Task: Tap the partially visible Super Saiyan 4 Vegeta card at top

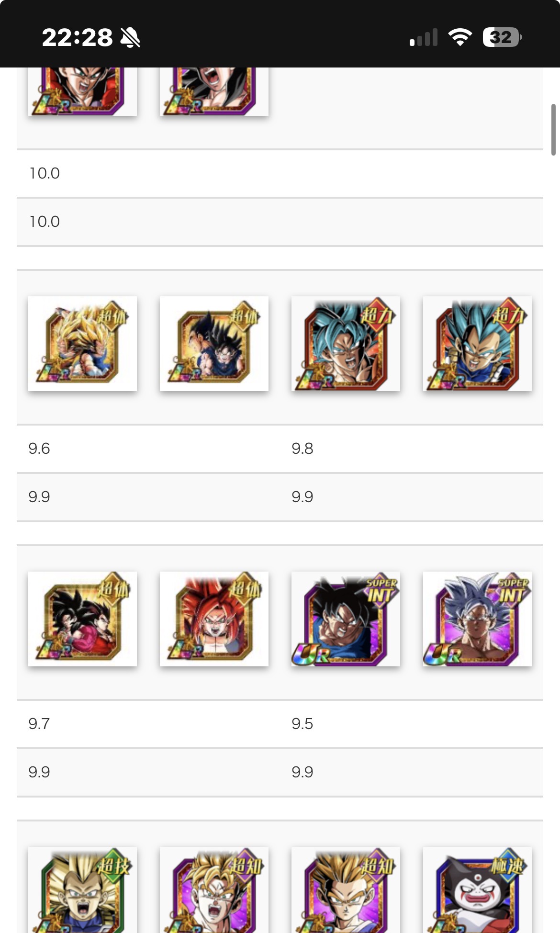Action: 214,91
